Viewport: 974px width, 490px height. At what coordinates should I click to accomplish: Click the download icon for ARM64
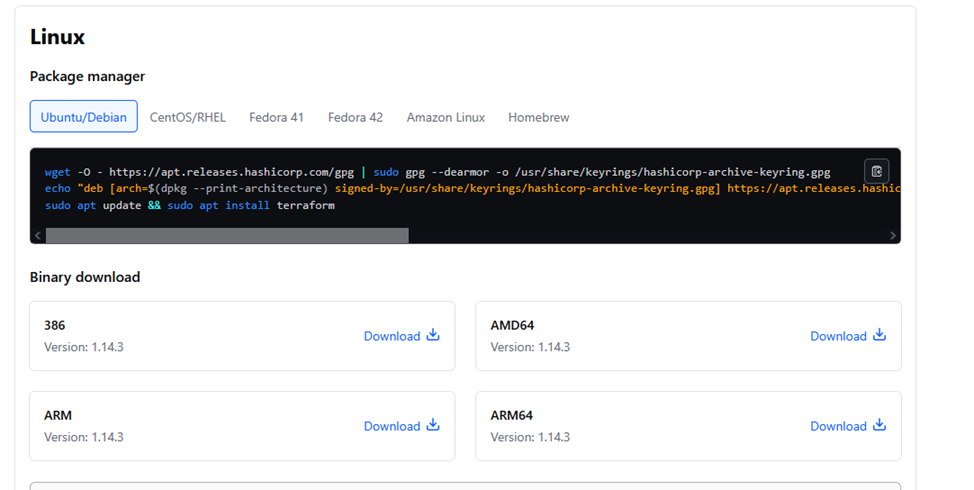880,425
